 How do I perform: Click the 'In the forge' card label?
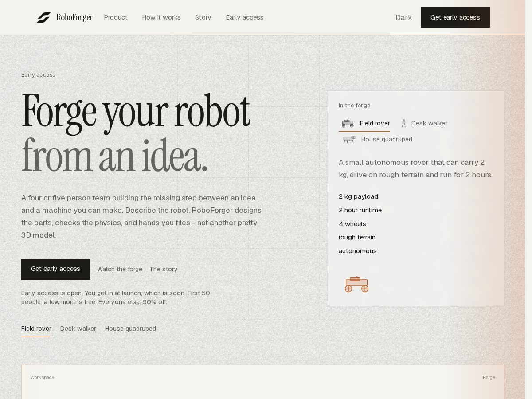click(354, 106)
